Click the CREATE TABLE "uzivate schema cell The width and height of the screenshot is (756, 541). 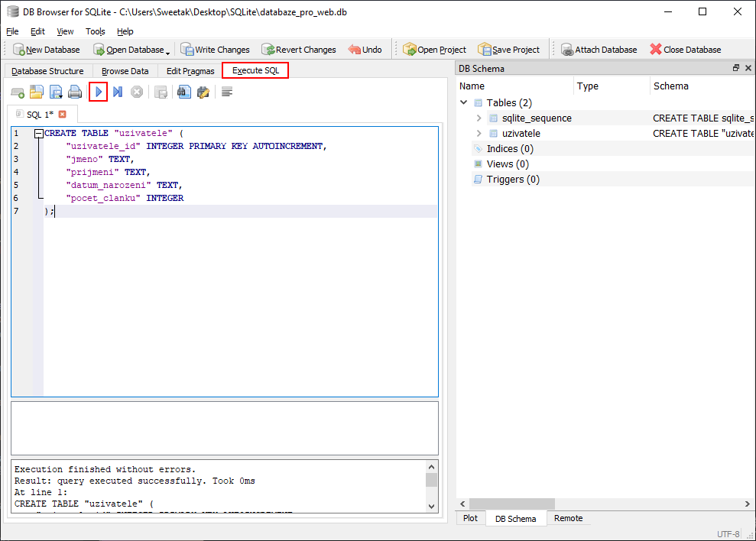click(x=703, y=134)
